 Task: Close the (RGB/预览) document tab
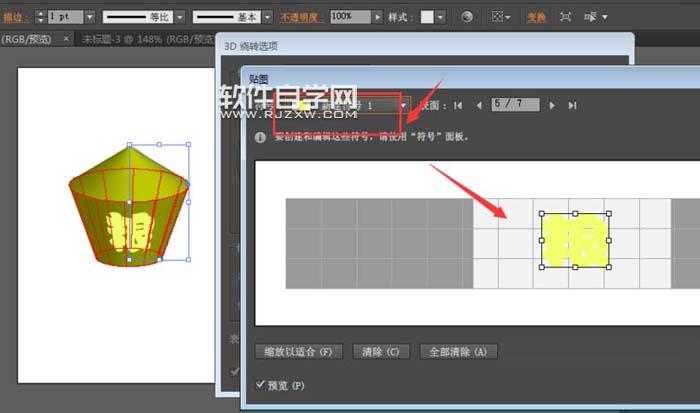pyautogui.click(x=66, y=39)
